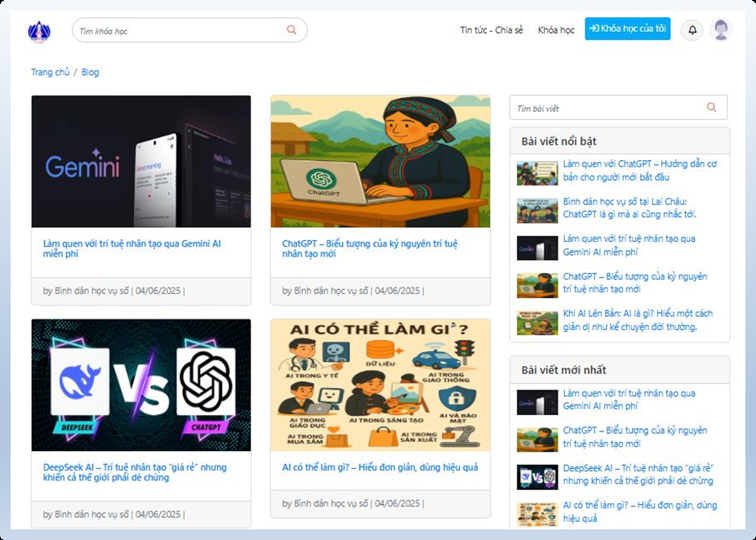Screen dimensions: 756x540
Task: Open the 'Tin tức - Chia sẻ' menu
Action: 491,30
